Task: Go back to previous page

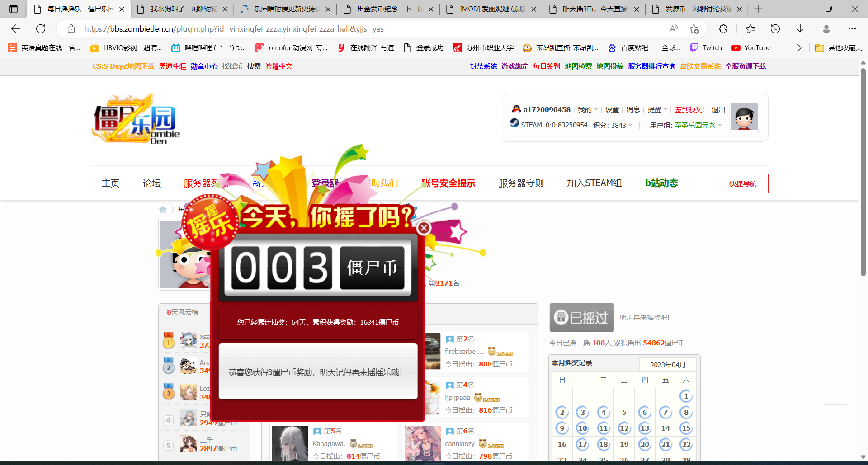Action: click(16, 29)
